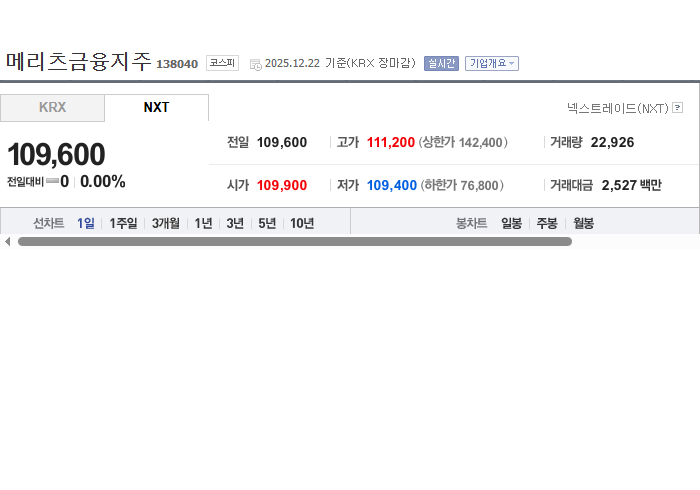This screenshot has height=490, width=700.
Task: Click the 상한가 142,400 text
Action: [x=463, y=142]
